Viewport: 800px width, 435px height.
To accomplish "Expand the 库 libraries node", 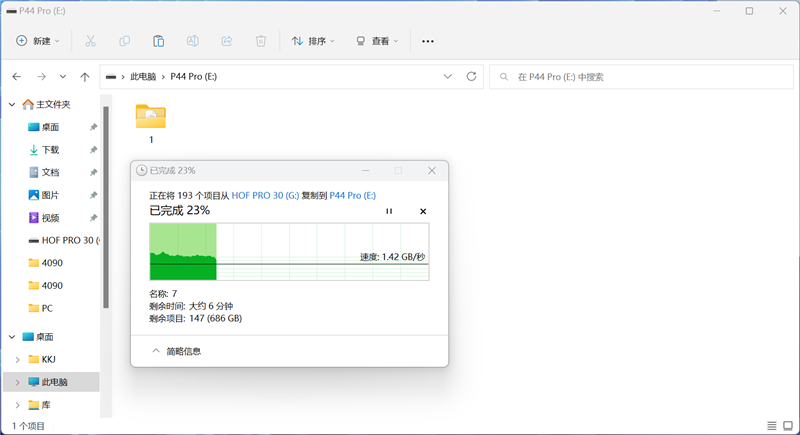I will click(17, 405).
